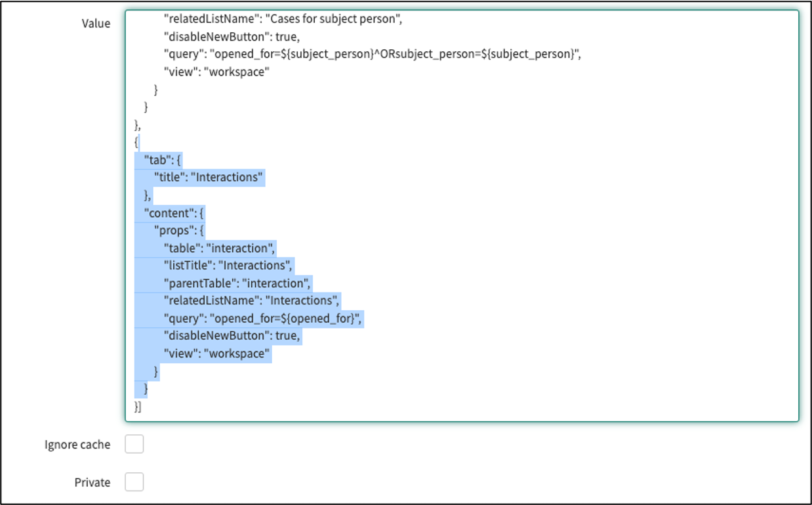This screenshot has width=812, height=505.
Task: Click the "listTitle": "Interactions" line
Action: pos(228,266)
